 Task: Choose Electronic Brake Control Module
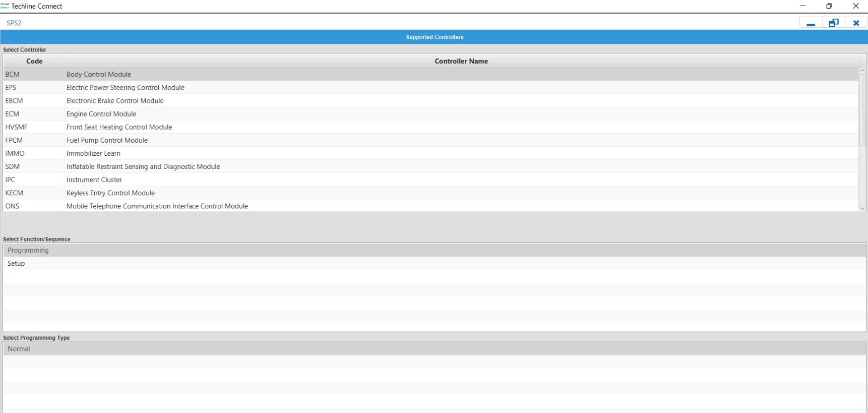tap(115, 101)
